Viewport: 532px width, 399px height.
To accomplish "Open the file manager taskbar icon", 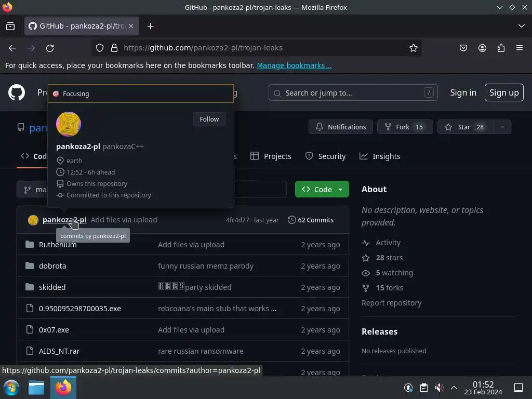I will [36, 388].
